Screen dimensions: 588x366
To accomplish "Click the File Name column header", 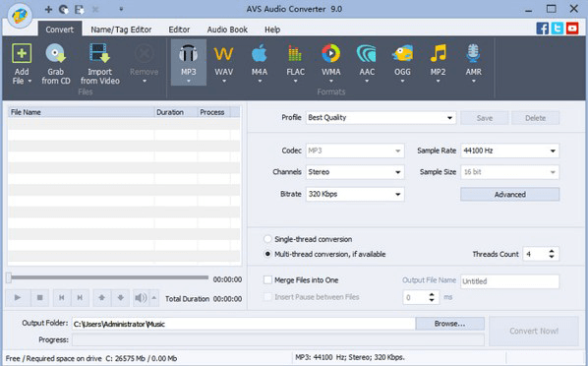I will click(x=82, y=112).
